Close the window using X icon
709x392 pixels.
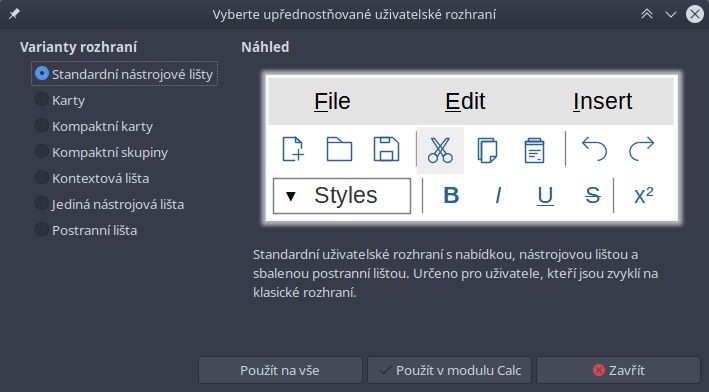[695, 14]
